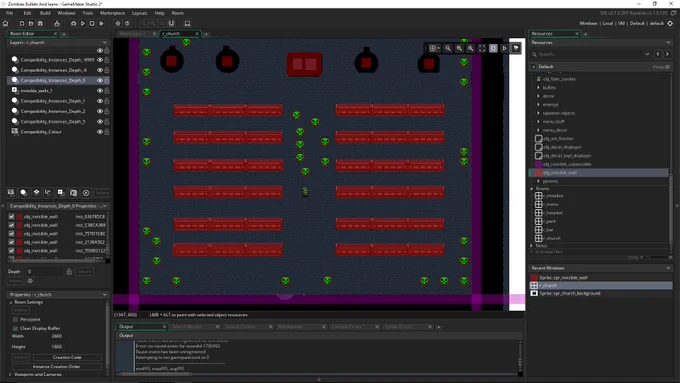This screenshot has width=680, height=383.
Task: Lock the Compatibility_Instances_Depth_2 layer
Action: click(x=107, y=111)
